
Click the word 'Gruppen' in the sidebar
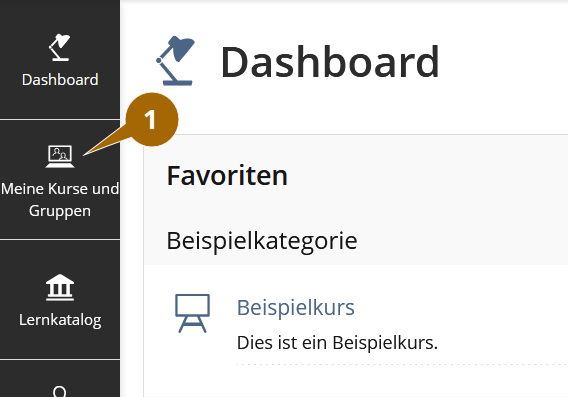[60, 211]
